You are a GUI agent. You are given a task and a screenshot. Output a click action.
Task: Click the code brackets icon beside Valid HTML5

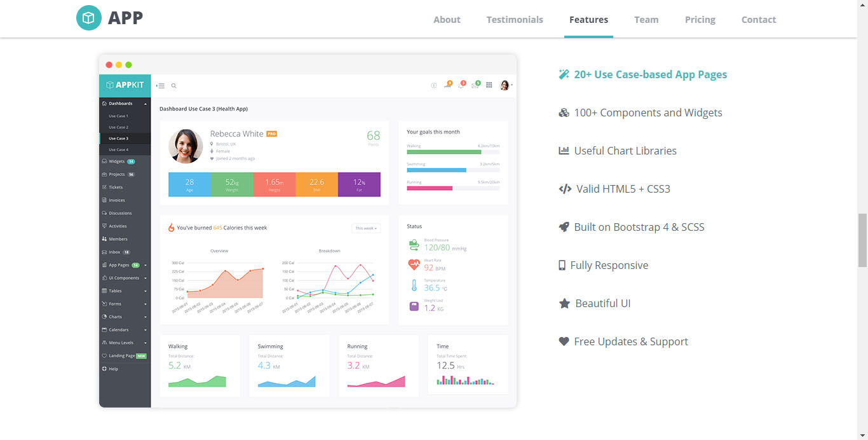click(565, 189)
